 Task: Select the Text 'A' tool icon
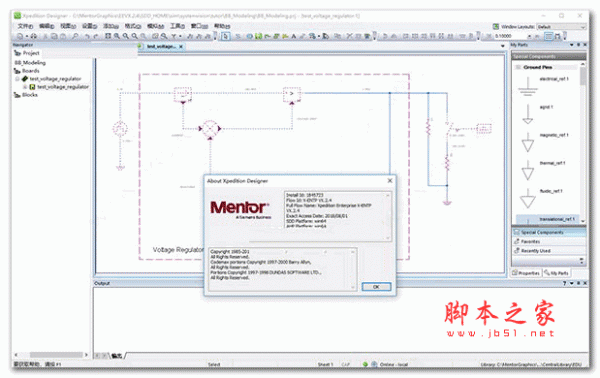click(294, 36)
